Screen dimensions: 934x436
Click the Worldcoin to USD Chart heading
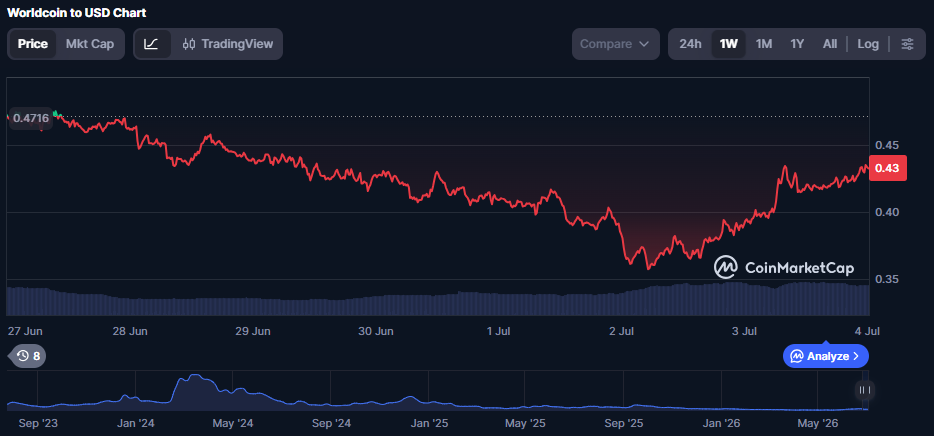[x=76, y=13]
